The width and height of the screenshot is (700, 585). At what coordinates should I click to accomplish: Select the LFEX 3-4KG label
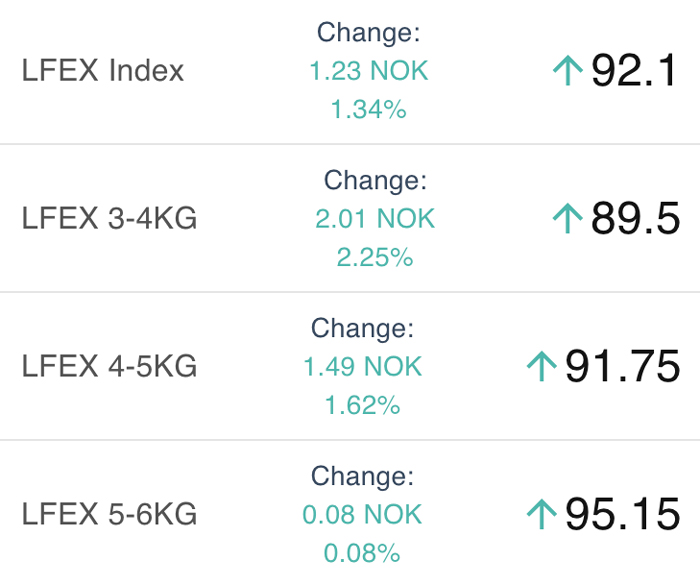click(109, 218)
